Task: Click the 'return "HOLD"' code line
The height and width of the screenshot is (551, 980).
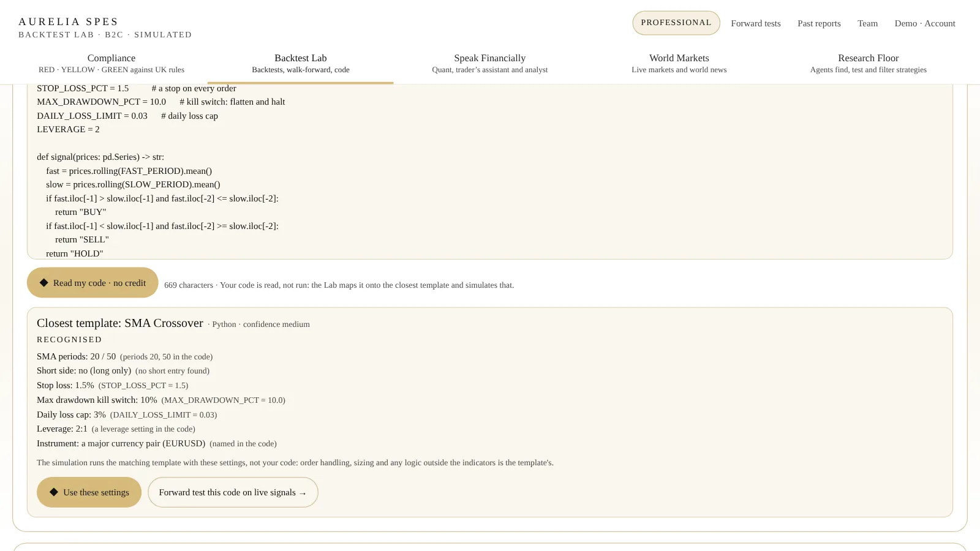Action: pos(75,253)
